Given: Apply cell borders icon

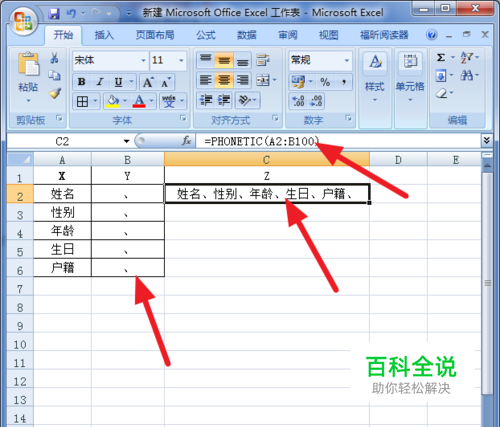Looking at the screenshot, I should [x=82, y=101].
